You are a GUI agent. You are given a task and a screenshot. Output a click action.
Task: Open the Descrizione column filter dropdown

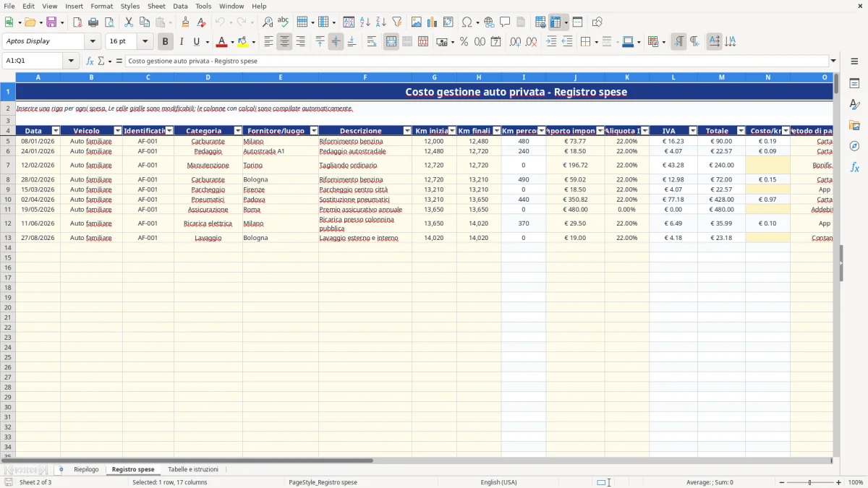(x=407, y=131)
